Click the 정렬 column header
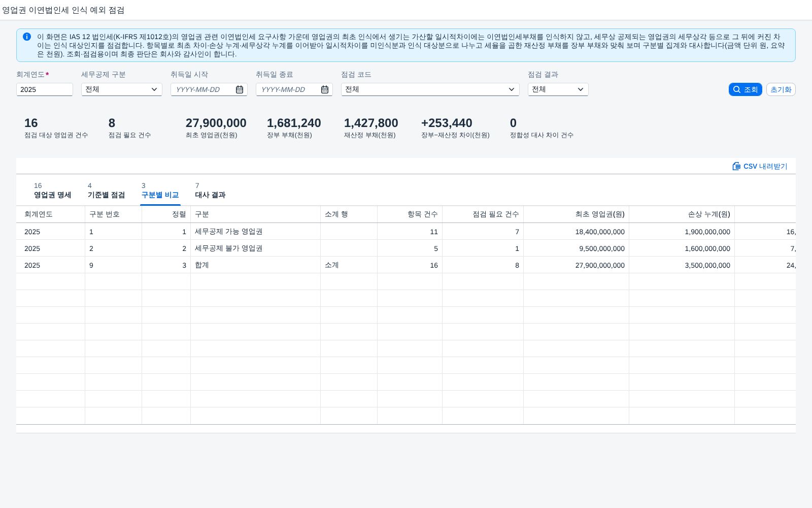812x508 pixels. (166, 214)
